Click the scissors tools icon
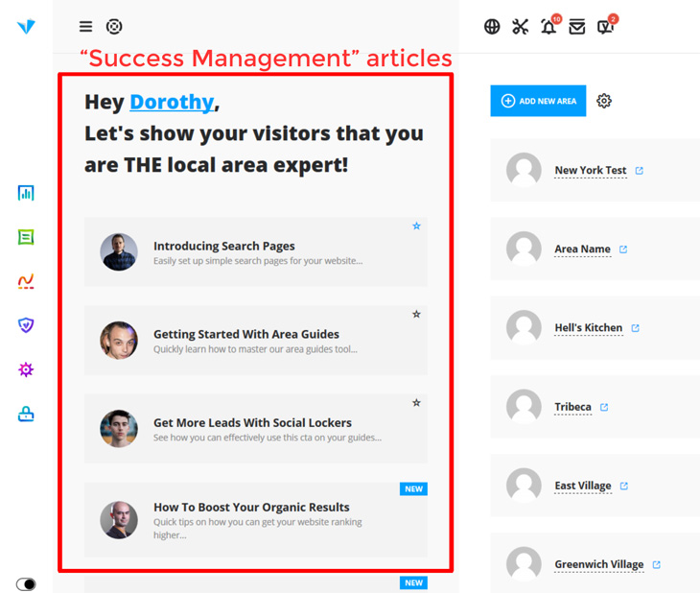 [x=520, y=27]
